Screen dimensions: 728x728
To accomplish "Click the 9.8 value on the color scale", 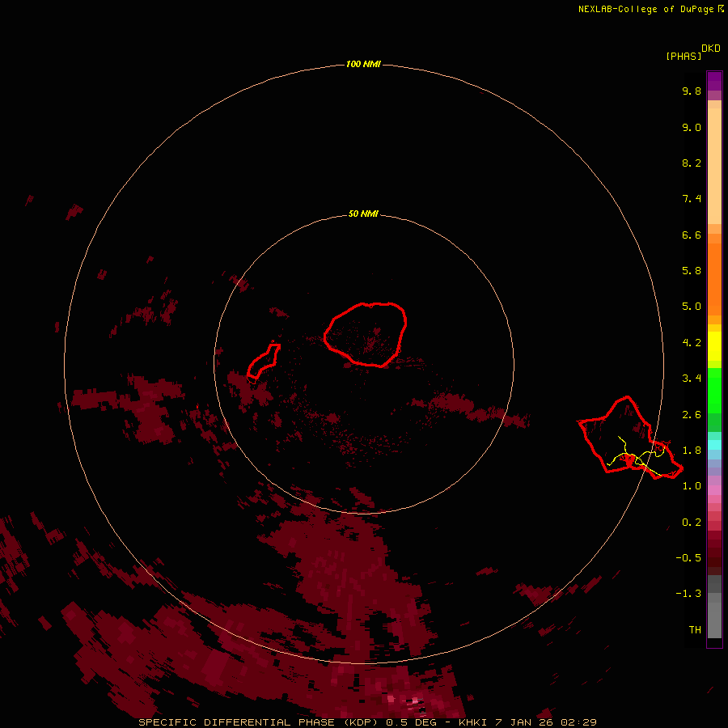I will coord(692,91).
